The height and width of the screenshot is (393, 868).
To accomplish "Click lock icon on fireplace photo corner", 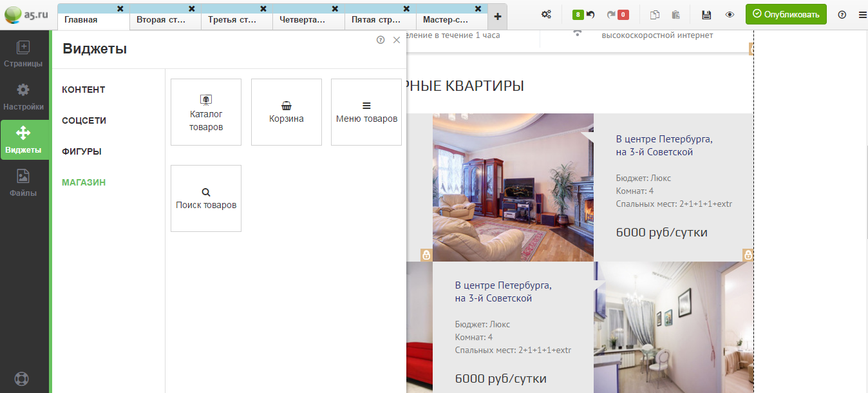I will [426, 255].
